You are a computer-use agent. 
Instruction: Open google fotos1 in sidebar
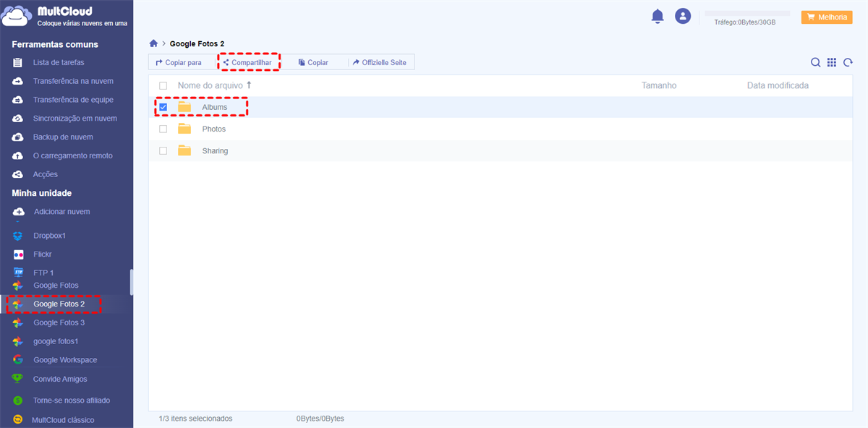click(x=56, y=341)
